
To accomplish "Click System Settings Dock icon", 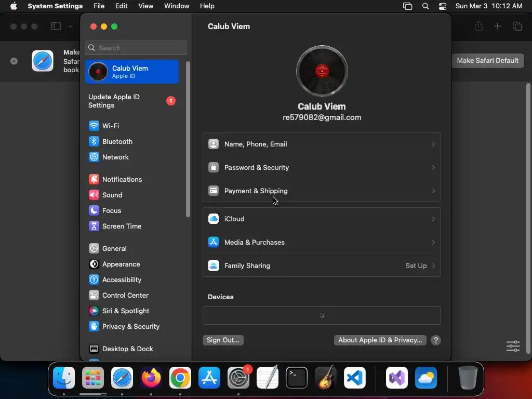I will pos(238,378).
